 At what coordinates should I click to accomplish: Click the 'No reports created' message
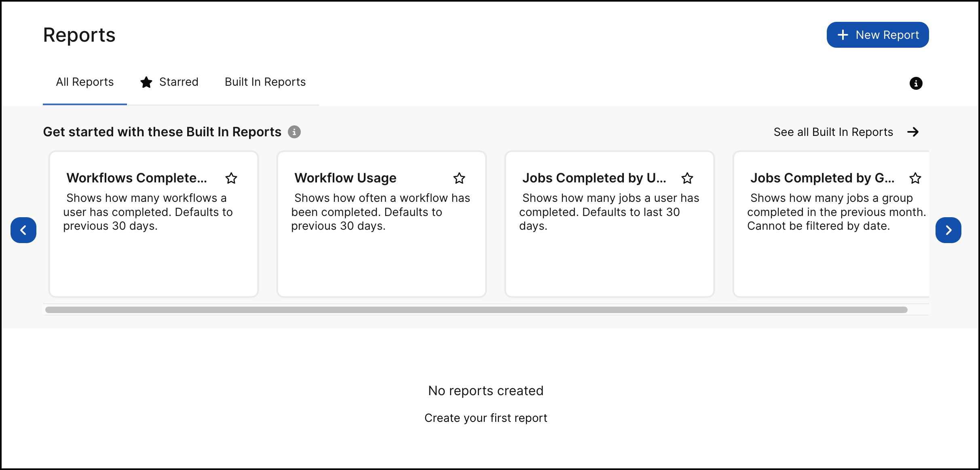point(486,391)
